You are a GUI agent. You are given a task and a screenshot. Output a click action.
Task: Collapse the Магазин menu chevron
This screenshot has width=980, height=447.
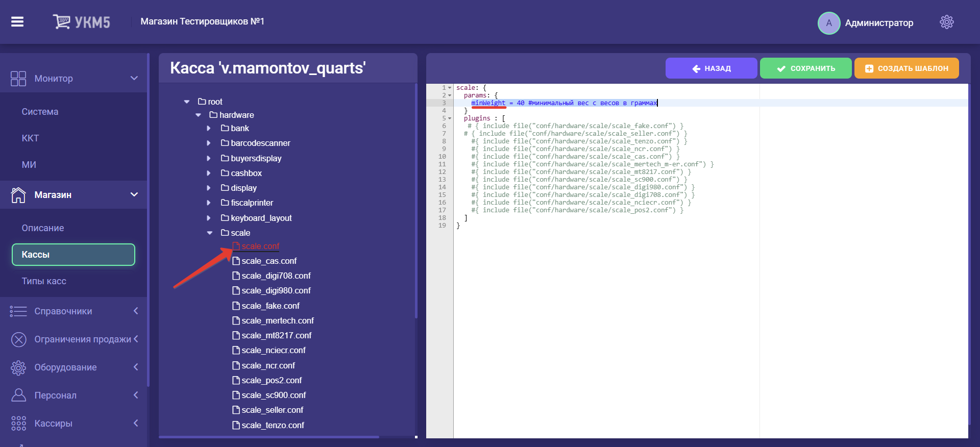pos(134,194)
